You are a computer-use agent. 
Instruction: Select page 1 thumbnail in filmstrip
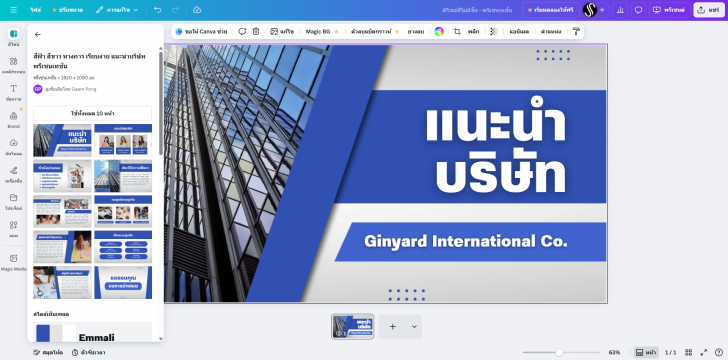(x=352, y=327)
